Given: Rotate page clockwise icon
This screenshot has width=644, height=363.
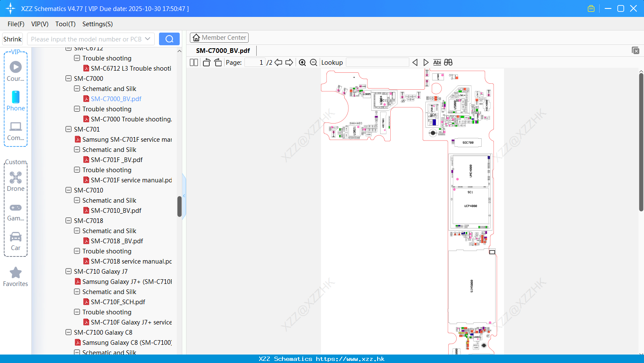Looking at the screenshot, I should [218, 62].
